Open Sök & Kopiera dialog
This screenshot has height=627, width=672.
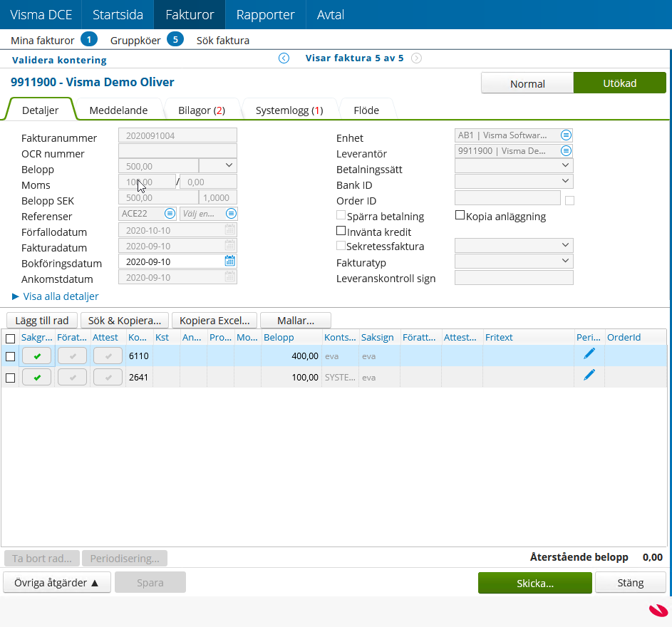coord(124,320)
